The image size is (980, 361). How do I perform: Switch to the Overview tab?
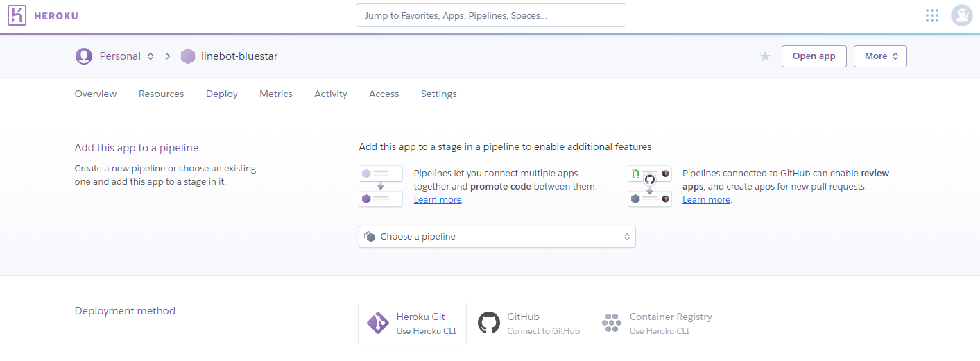click(x=96, y=94)
